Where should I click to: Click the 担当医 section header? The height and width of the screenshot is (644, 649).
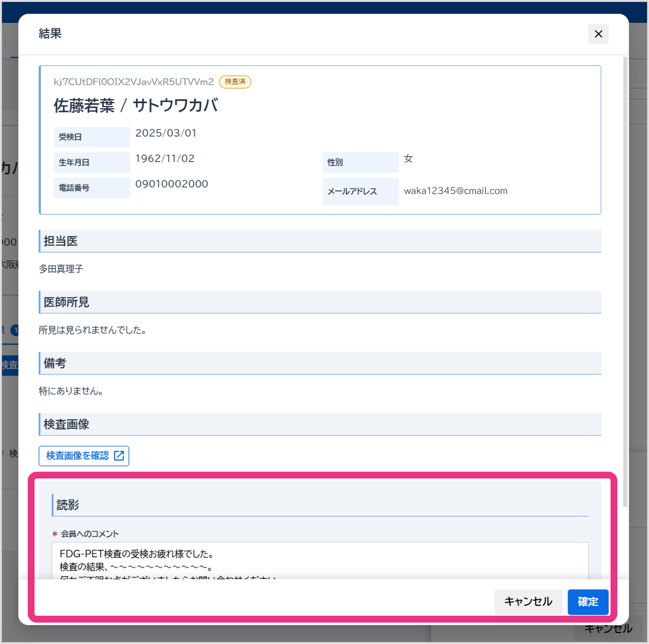(x=61, y=241)
